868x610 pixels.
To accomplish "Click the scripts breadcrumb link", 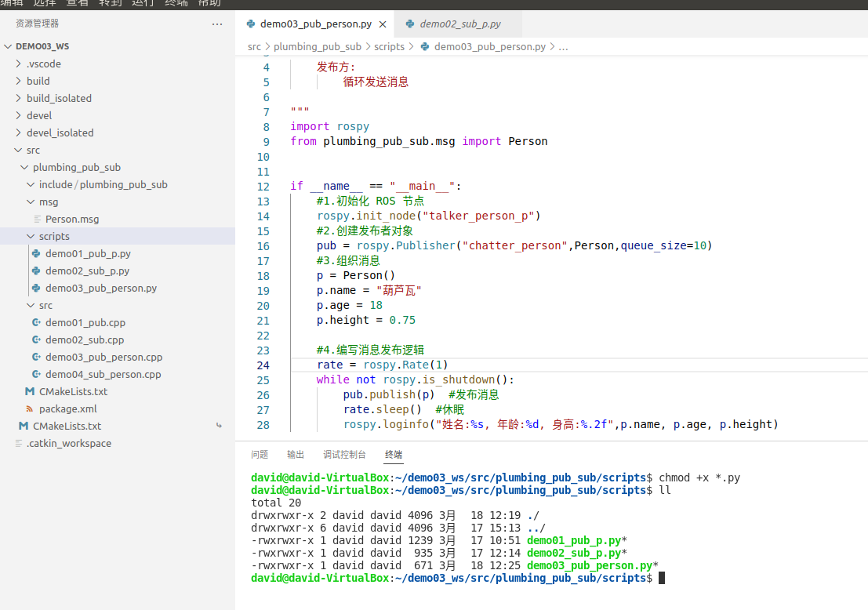I will (389, 47).
